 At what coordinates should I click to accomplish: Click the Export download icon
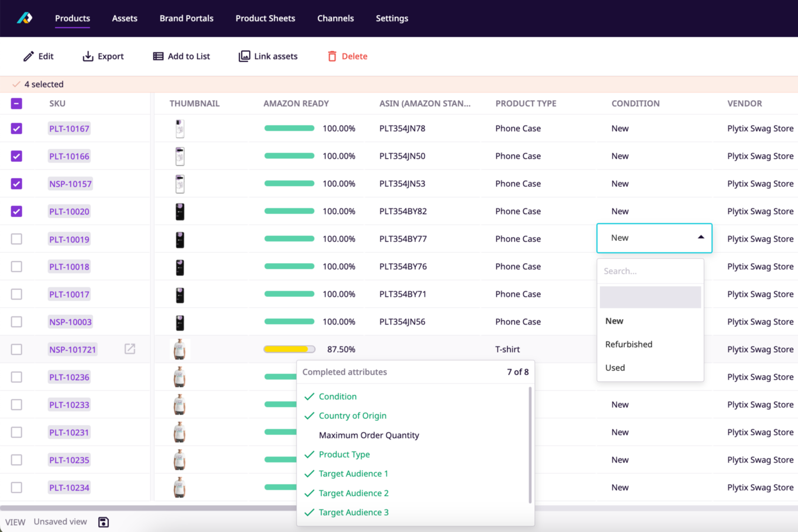point(88,56)
